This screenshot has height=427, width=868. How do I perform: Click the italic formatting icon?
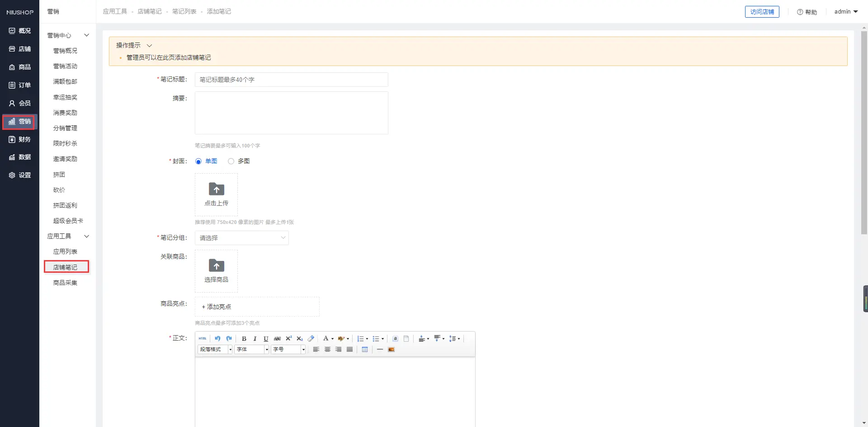coord(255,339)
